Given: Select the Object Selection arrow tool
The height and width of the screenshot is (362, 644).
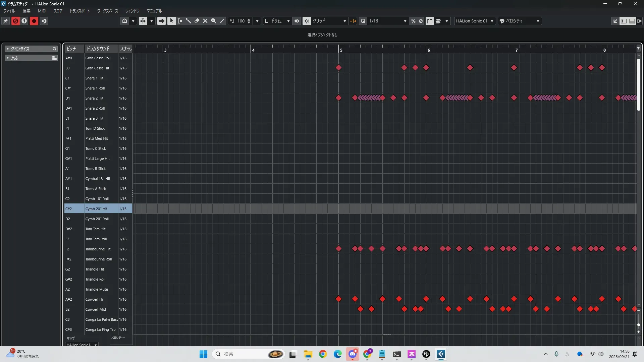Looking at the screenshot, I should (171, 21).
